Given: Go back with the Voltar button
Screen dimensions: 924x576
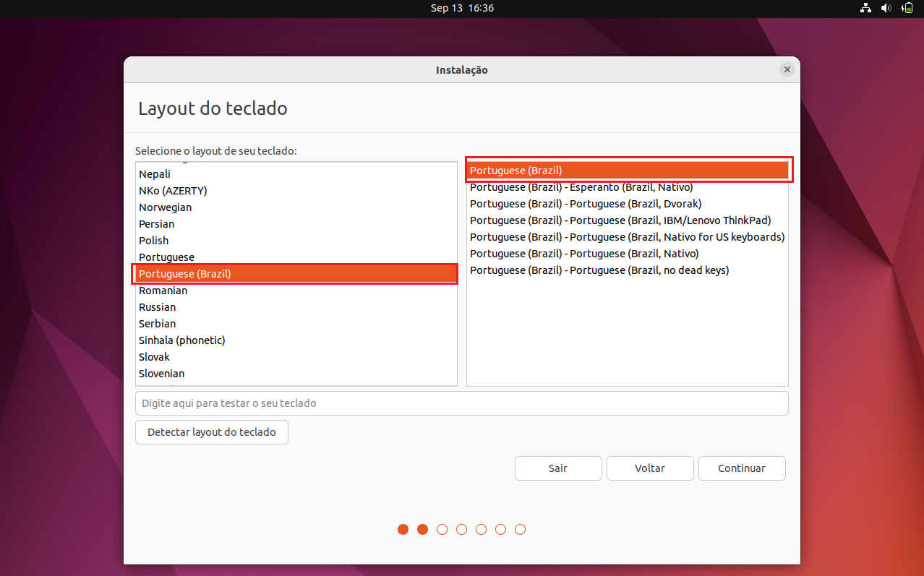Looking at the screenshot, I should 650,468.
